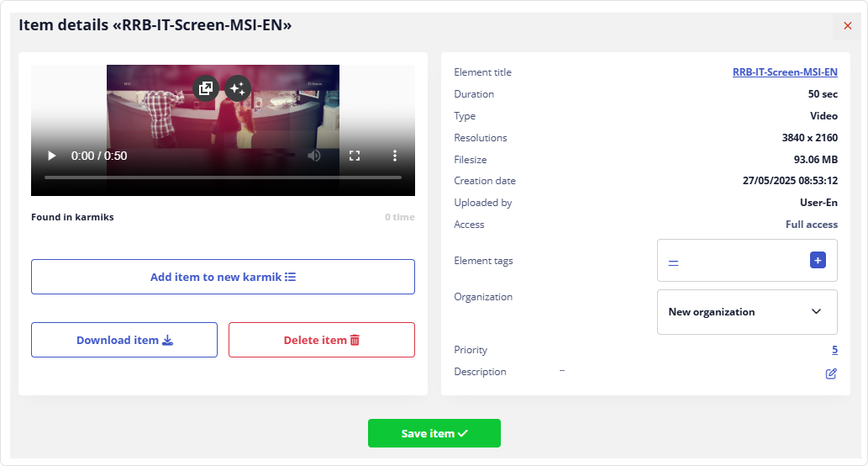Seek on the video progress bar
This screenshot has height=466, width=868.
click(223, 178)
